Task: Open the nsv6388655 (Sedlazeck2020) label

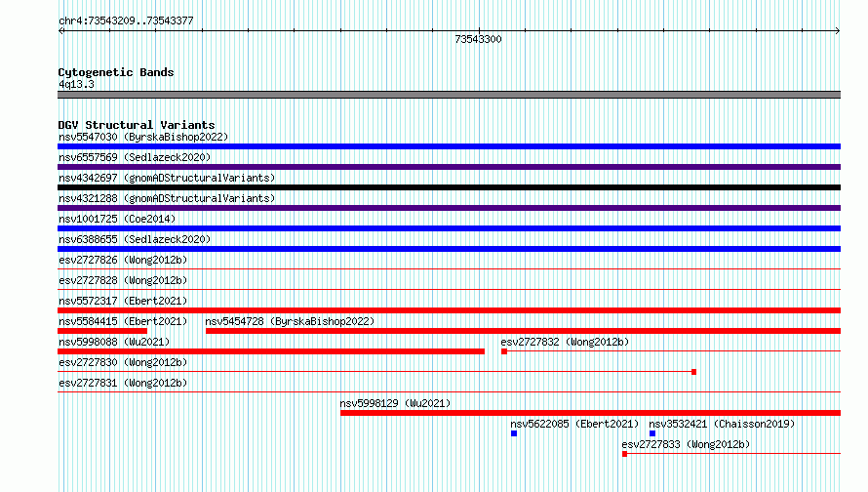Action: pyautogui.click(x=135, y=239)
